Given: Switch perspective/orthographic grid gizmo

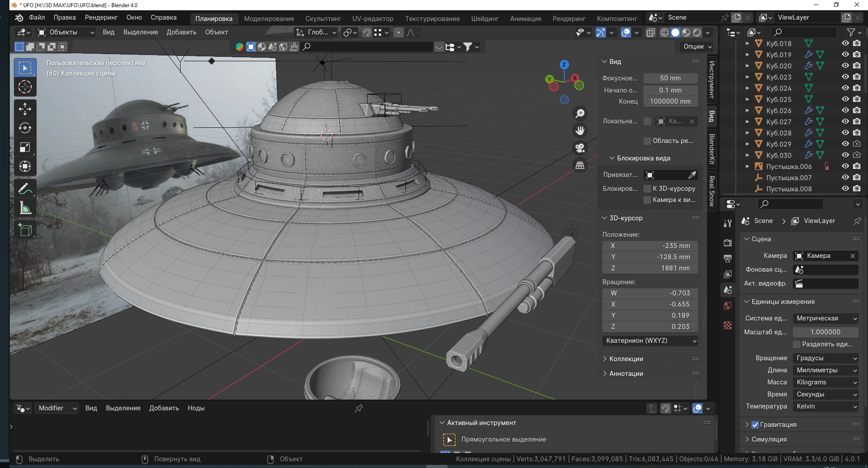Looking at the screenshot, I should point(580,165).
